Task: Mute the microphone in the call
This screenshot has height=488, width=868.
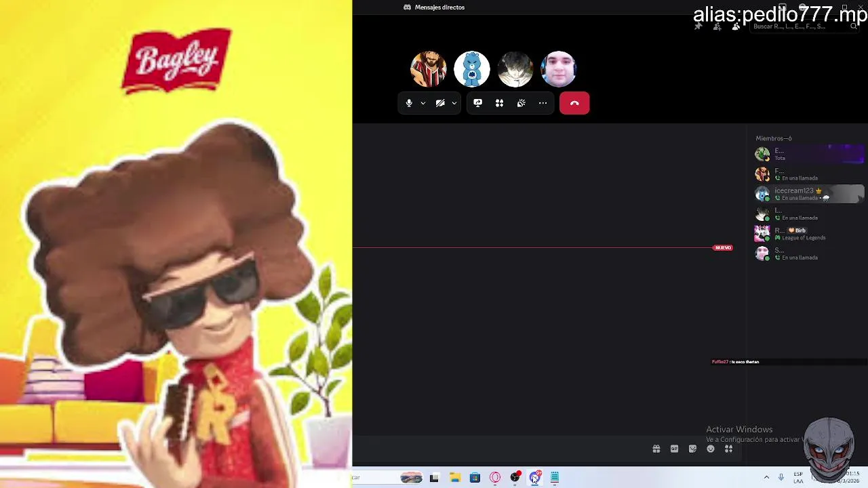Action: pos(409,103)
